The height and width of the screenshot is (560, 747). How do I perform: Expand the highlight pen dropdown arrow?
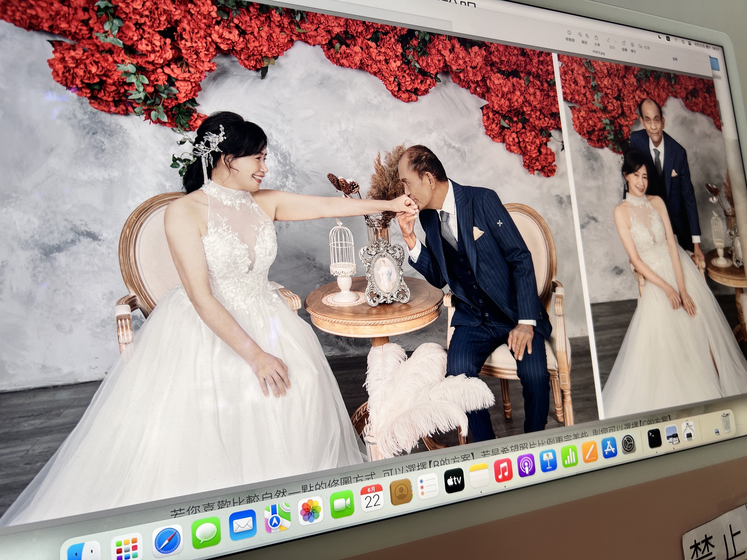pos(615,41)
